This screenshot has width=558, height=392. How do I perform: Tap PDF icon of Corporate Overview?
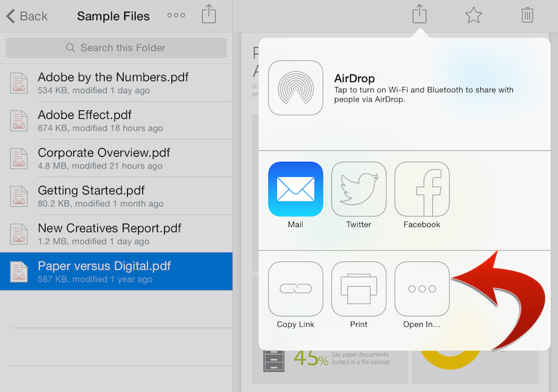click(18, 158)
